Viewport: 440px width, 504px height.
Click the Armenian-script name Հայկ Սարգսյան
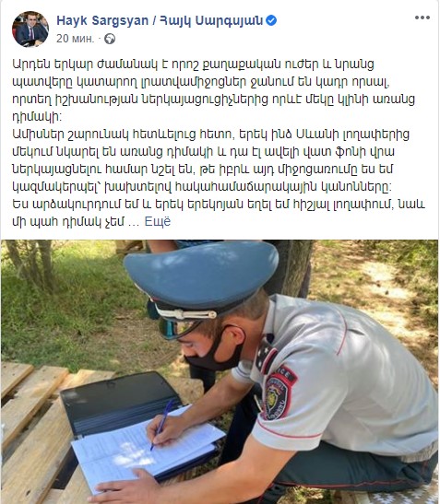point(211,20)
